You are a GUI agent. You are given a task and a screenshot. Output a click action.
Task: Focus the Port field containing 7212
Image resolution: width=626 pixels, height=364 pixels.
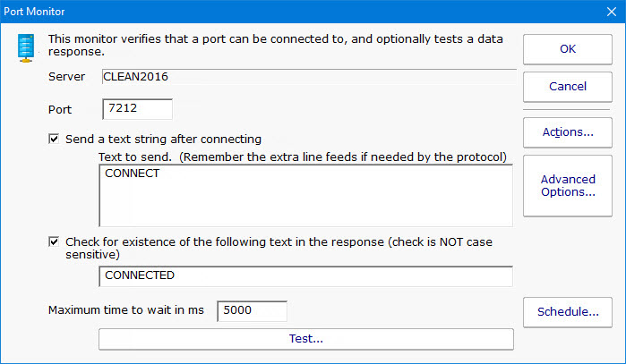click(137, 109)
